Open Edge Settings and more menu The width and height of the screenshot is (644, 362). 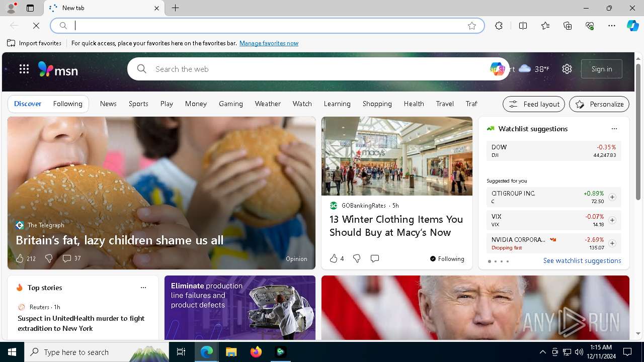pyautogui.click(x=612, y=26)
